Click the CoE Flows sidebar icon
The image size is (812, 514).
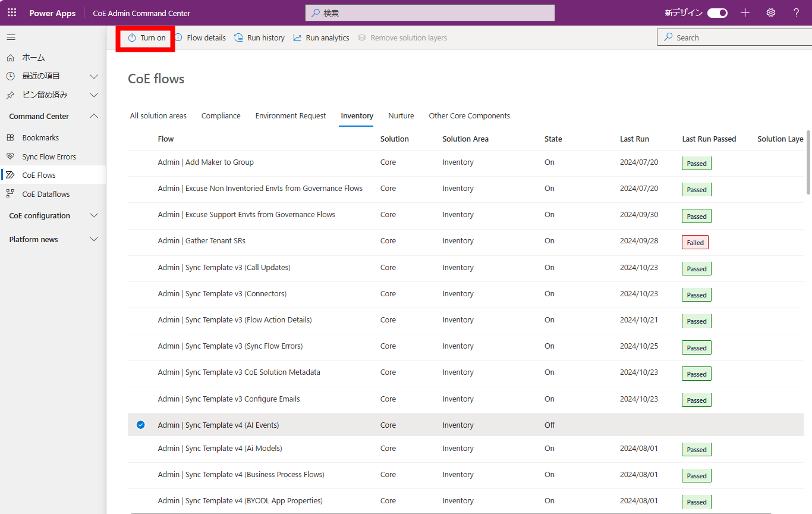pyautogui.click(x=10, y=175)
